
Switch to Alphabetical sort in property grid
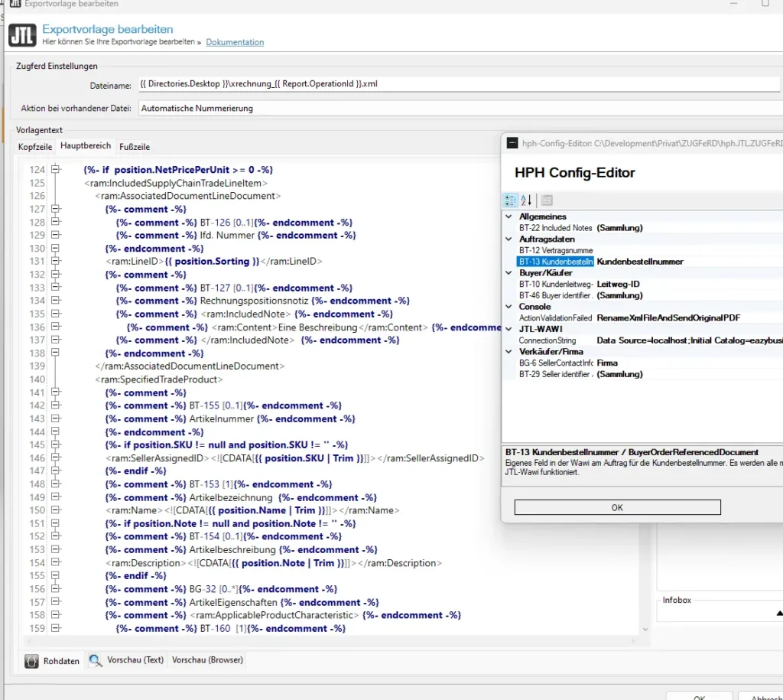527,200
